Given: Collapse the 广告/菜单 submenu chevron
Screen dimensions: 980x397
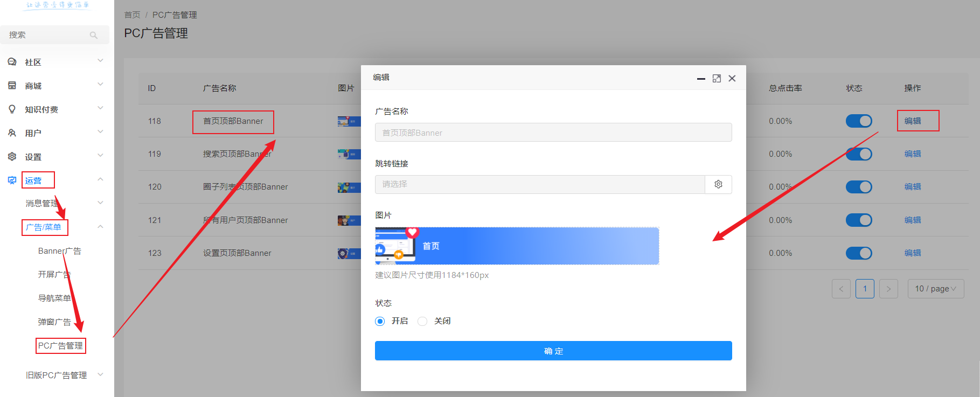Looking at the screenshot, I should click(x=100, y=227).
